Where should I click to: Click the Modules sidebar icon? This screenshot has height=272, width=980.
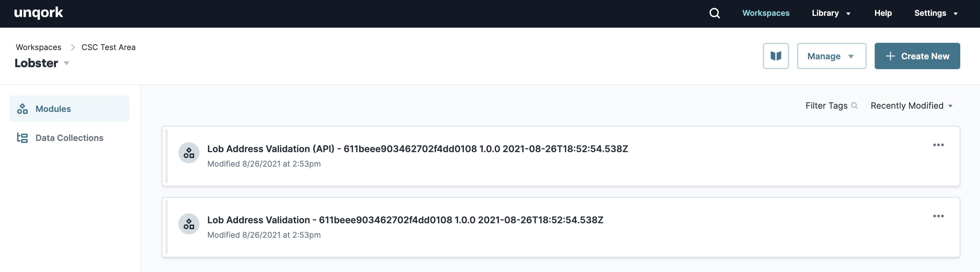pyautogui.click(x=22, y=109)
